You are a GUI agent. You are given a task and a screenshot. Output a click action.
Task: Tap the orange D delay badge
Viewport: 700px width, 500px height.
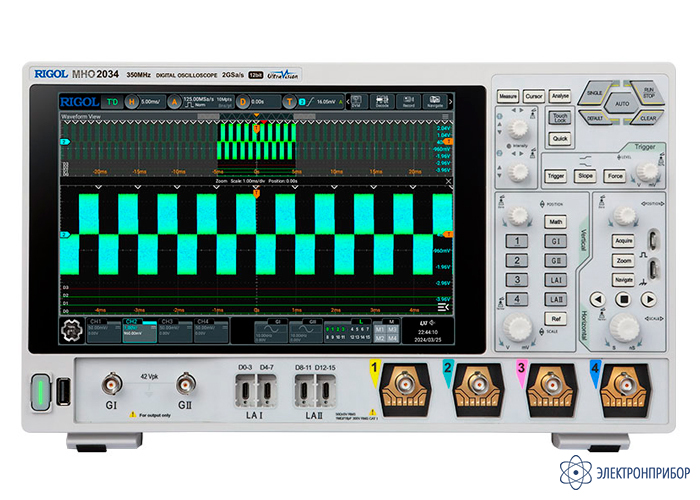pos(242,102)
